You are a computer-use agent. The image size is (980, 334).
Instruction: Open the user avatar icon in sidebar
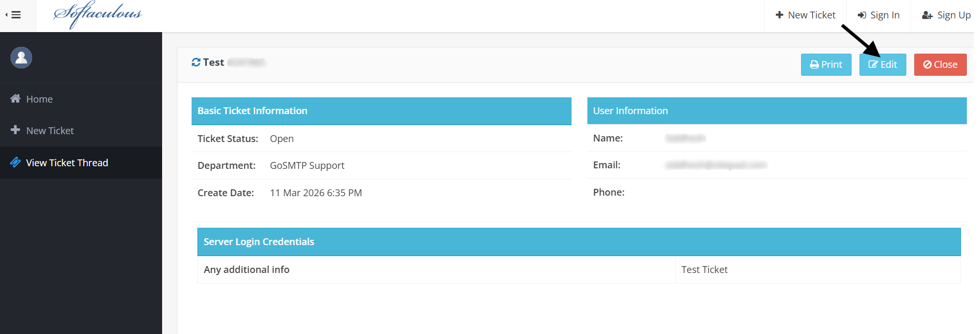(21, 57)
